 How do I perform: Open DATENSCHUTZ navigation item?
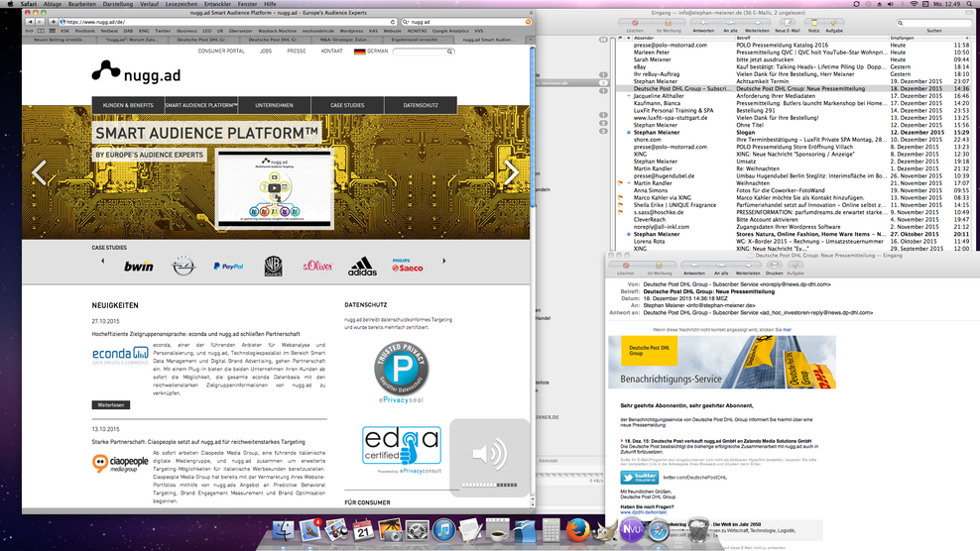(x=421, y=105)
